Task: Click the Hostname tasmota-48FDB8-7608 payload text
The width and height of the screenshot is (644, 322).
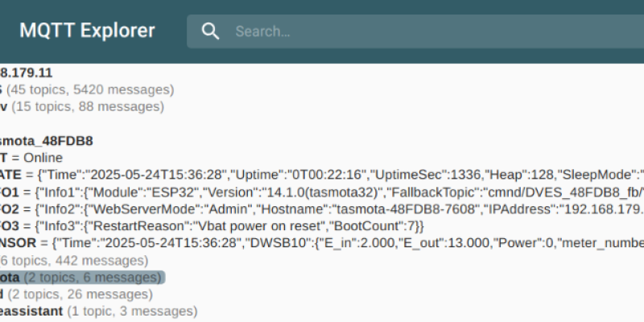Action: [371, 209]
